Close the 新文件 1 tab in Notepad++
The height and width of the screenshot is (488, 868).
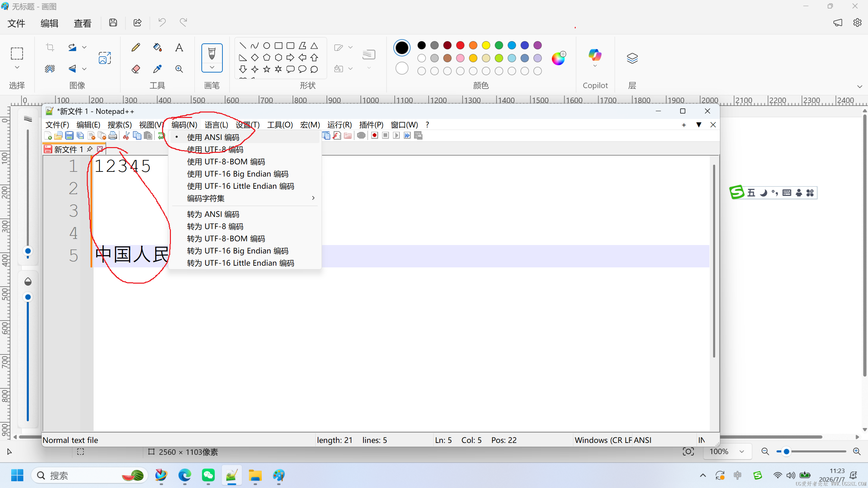coord(100,149)
